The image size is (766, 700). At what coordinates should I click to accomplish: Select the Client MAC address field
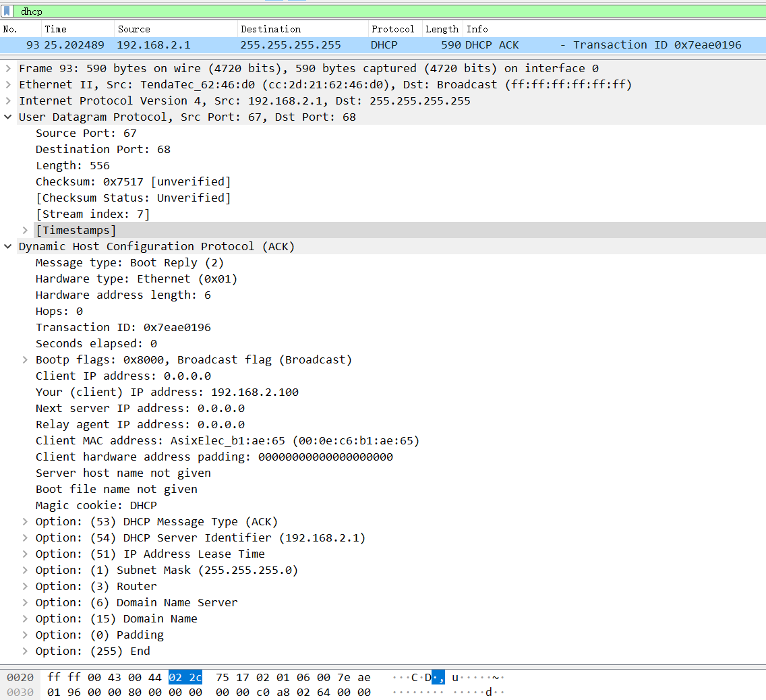(x=227, y=440)
